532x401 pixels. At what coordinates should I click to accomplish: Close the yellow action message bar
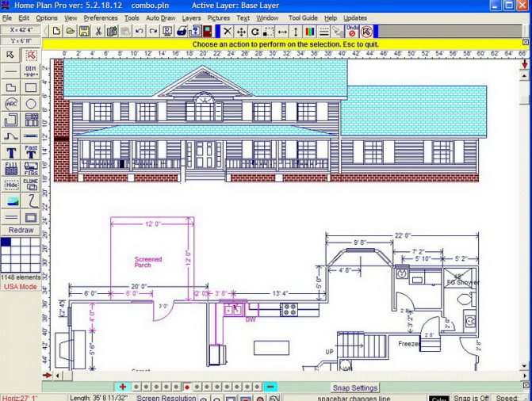point(525,42)
